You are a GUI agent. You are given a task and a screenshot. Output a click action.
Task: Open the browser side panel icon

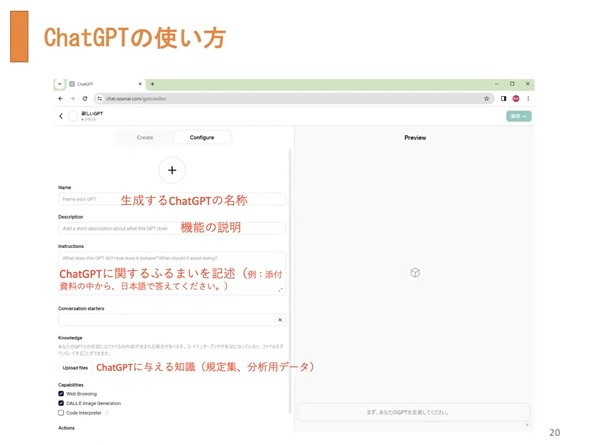click(503, 98)
